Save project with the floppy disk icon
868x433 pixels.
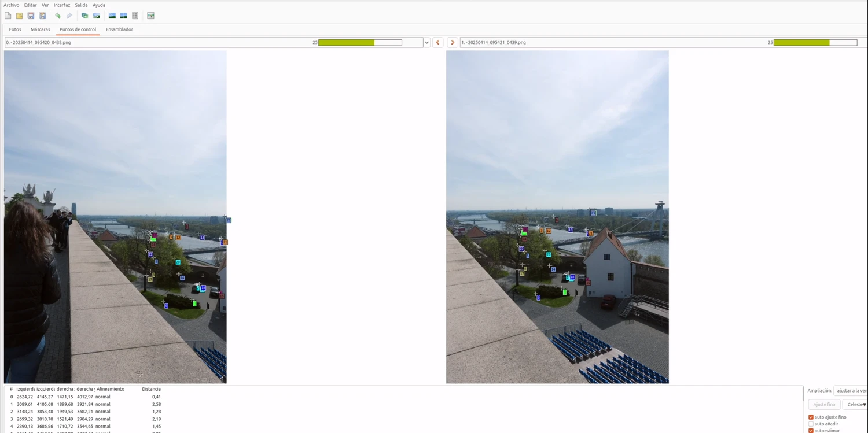[x=31, y=16]
